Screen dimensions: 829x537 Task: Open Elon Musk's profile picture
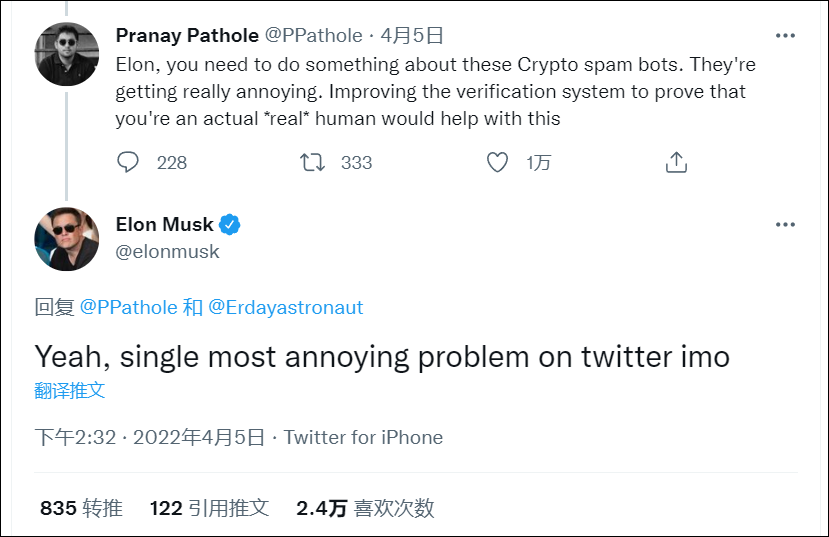coord(66,240)
